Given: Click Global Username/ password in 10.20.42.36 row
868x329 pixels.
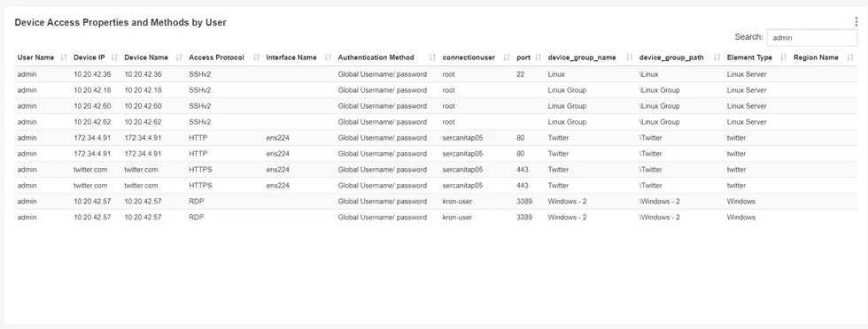Looking at the screenshot, I should click(383, 74).
